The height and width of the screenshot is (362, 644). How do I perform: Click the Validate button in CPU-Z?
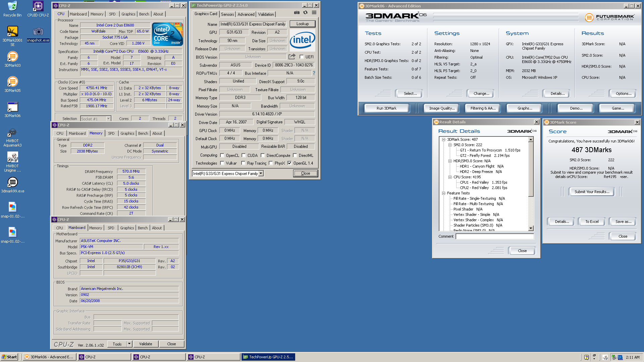point(146,344)
